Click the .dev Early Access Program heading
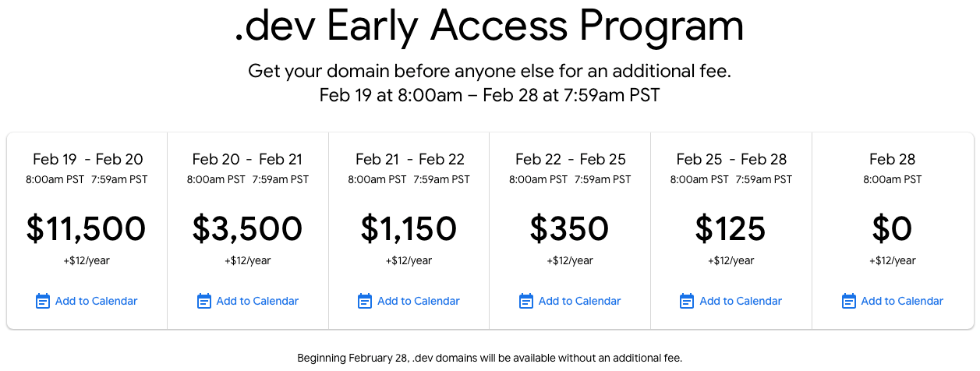Viewport: 980px width, 371px height. click(489, 27)
